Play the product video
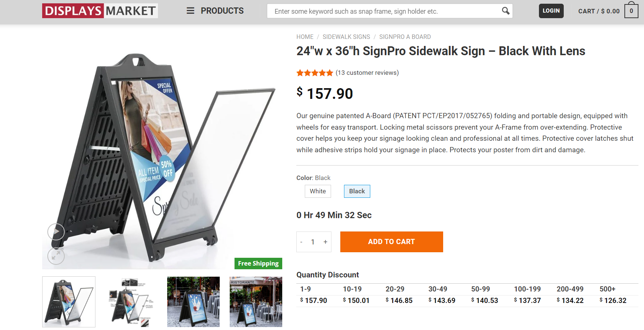Viewport: 644px width, 330px height. click(56, 232)
